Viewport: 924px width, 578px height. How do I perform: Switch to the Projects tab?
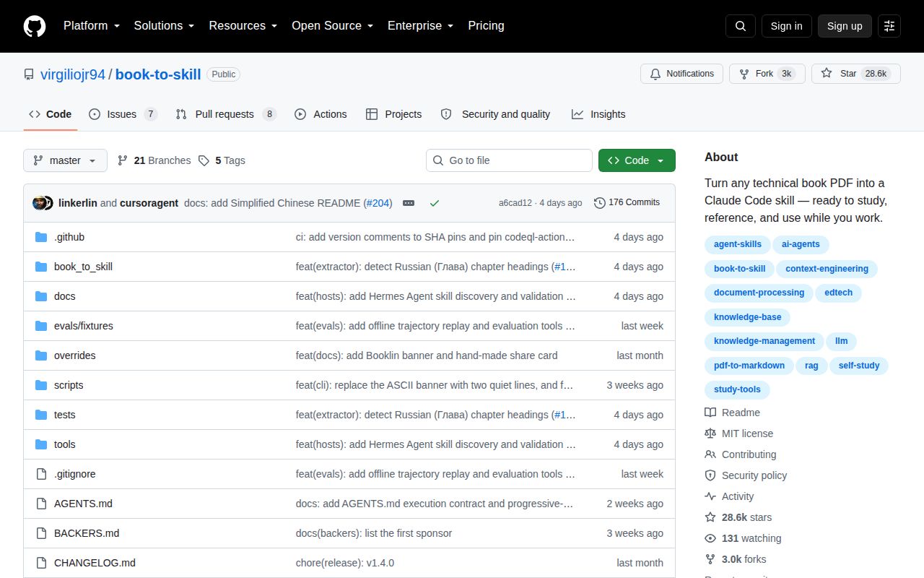click(393, 114)
